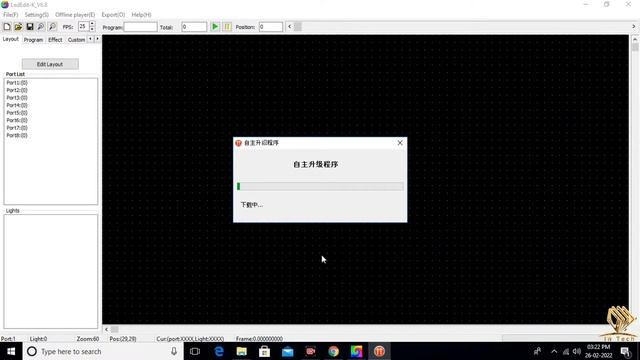The image size is (640, 360).
Task: Open network status in tray
Action: tap(566, 351)
